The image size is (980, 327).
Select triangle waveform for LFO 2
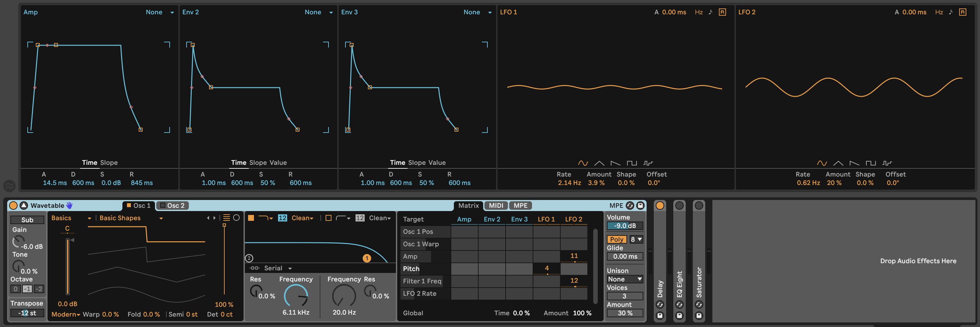click(838, 163)
